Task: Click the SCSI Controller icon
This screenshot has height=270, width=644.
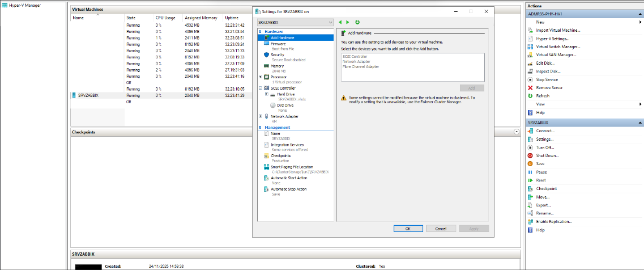Action: (266, 88)
